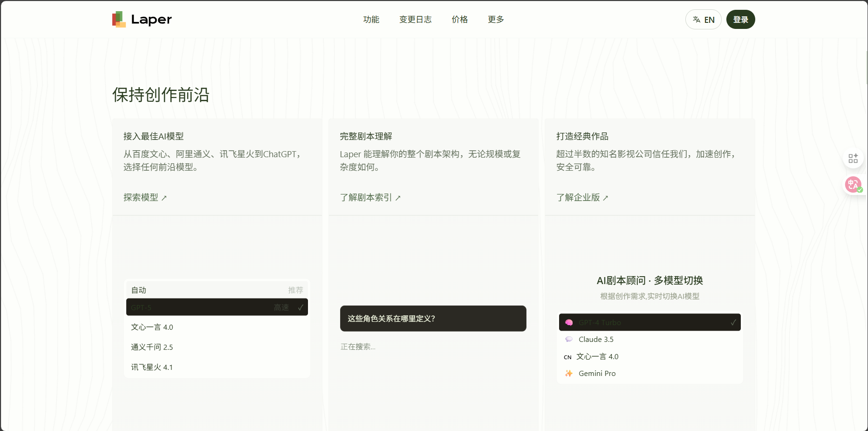Go to 变更日志 in navigation
868x431 pixels.
pyautogui.click(x=415, y=19)
